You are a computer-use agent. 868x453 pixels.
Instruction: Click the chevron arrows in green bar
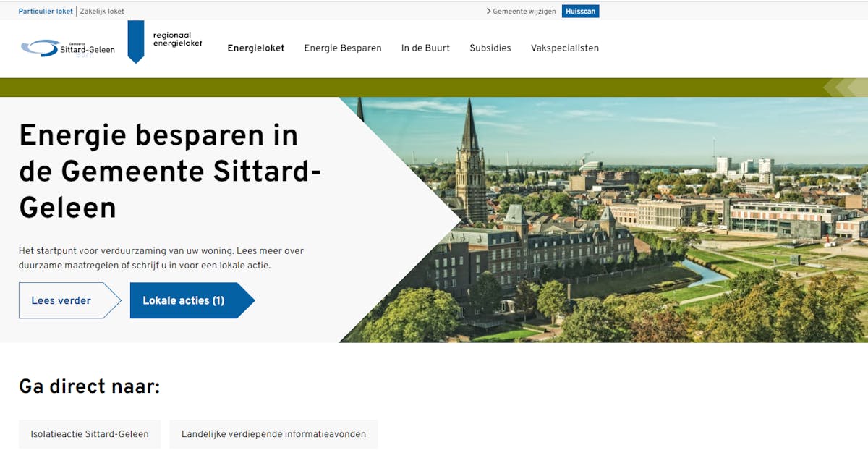point(844,88)
